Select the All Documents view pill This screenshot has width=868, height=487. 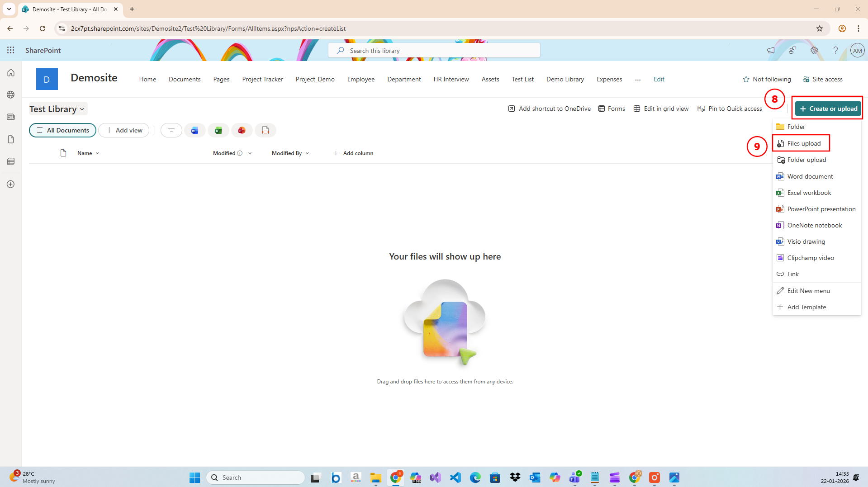point(63,130)
